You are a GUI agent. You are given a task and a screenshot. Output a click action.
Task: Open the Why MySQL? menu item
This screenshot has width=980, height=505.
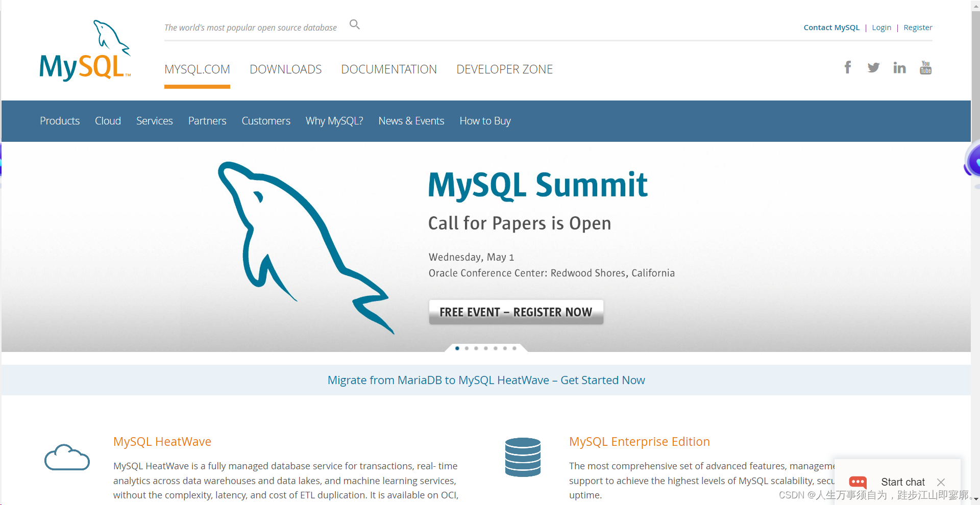tap(334, 121)
